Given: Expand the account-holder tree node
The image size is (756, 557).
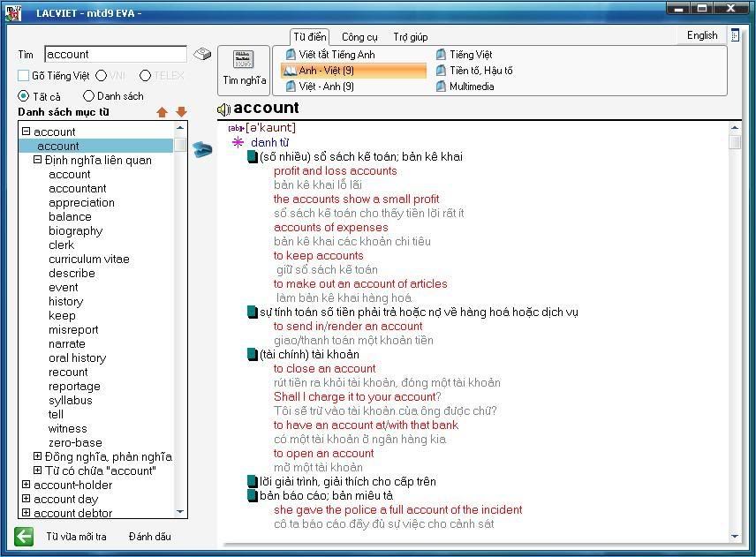Looking at the screenshot, I should coord(26,485).
